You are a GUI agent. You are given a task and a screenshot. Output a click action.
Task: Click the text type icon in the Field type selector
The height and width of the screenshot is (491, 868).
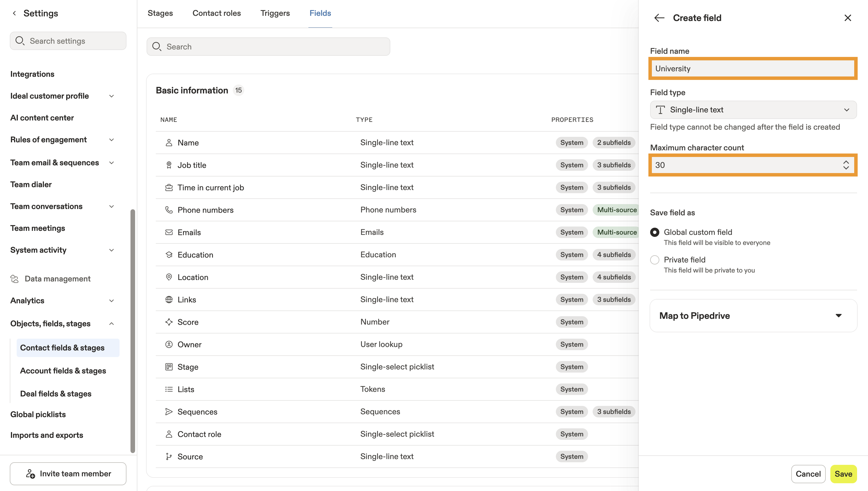660,110
